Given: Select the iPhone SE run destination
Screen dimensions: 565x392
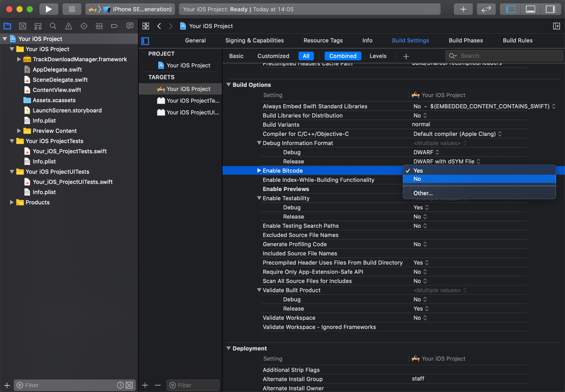Looking at the screenshot, I should pos(138,9).
